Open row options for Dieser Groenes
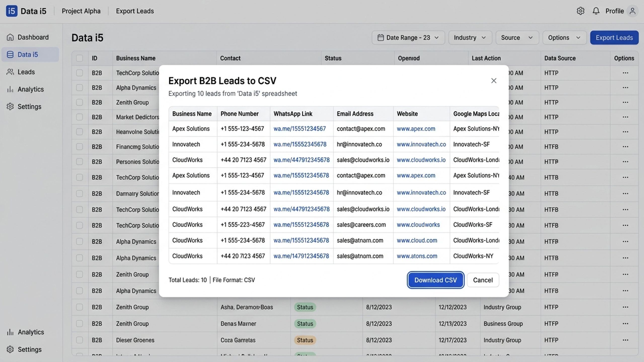The height and width of the screenshot is (362, 644). [x=625, y=340]
